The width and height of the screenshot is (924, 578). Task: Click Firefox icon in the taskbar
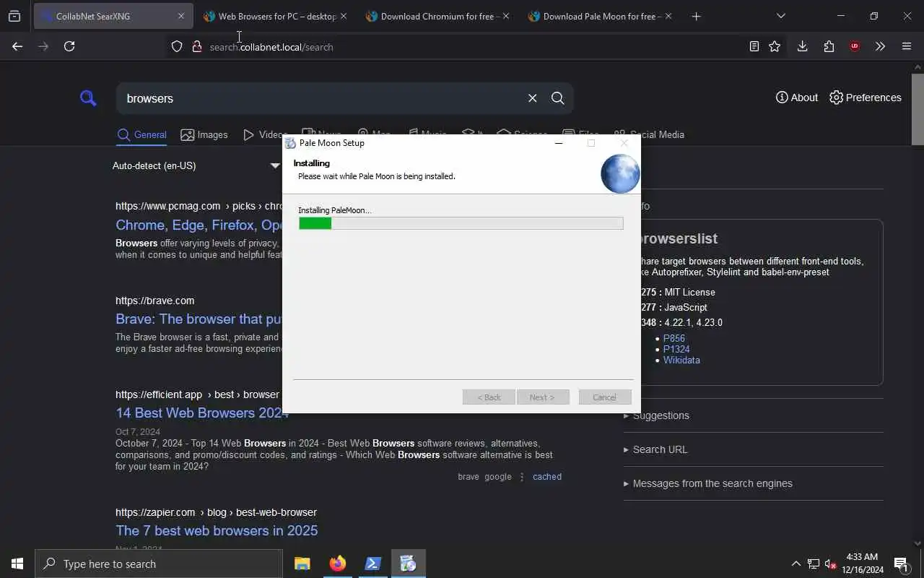(337, 564)
